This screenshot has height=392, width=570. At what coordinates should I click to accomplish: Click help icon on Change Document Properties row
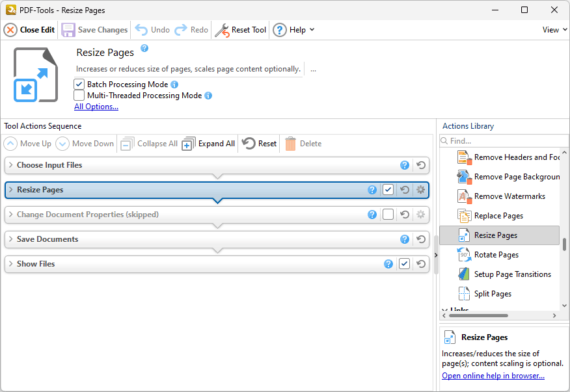372,215
